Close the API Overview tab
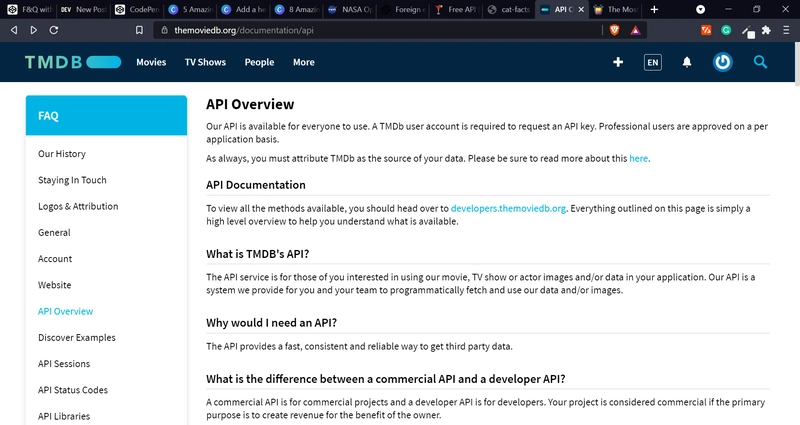Screen dimensions: 800x425 click(581, 9)
